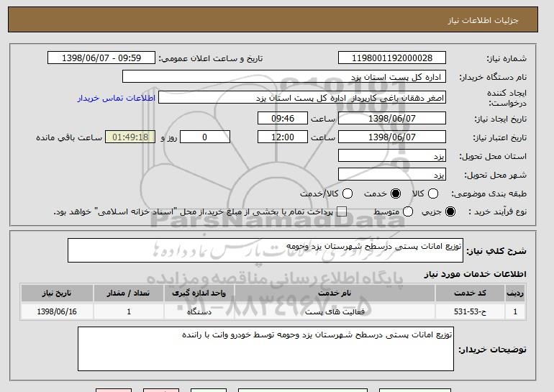Click service code cell ج-53-531
Screen dimensions: 554x392
(x=470, y=311)
